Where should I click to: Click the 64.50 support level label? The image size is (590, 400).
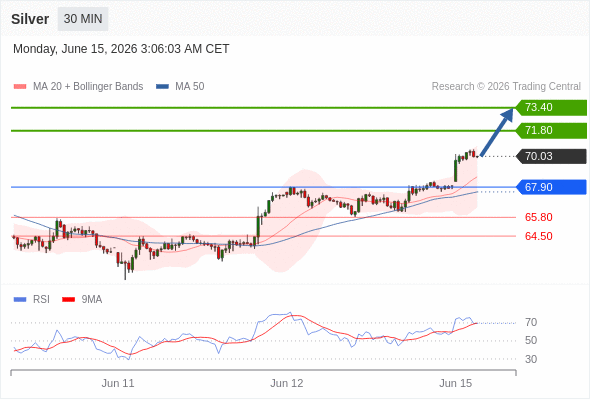(538, 236)
